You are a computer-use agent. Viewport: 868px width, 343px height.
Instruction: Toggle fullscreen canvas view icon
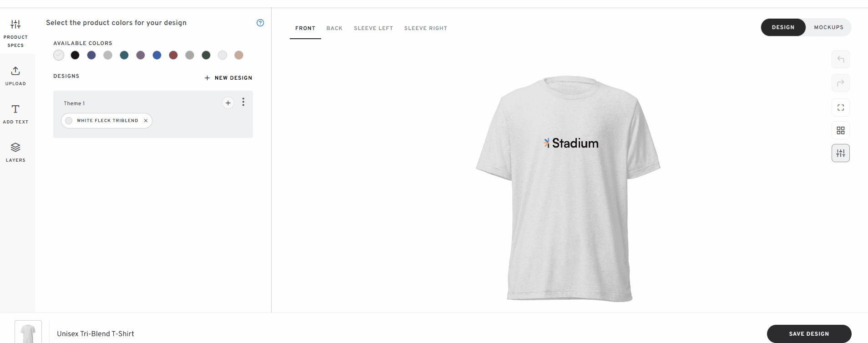click(x=841, y=108)
